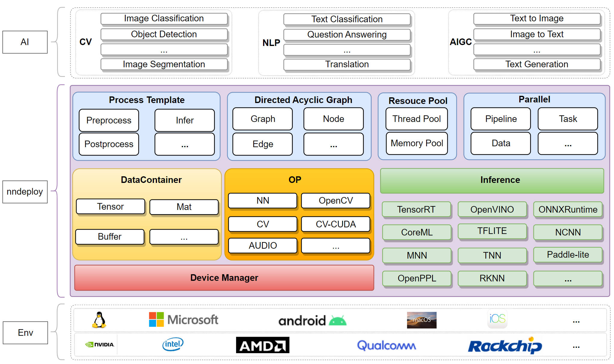Click the red Device Manager bar

(x=224, y=278)
